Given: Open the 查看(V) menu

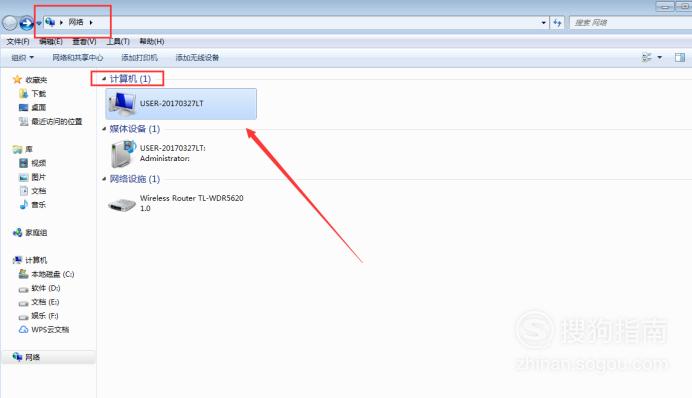Looking at the screenshot, I should point(84,41).
